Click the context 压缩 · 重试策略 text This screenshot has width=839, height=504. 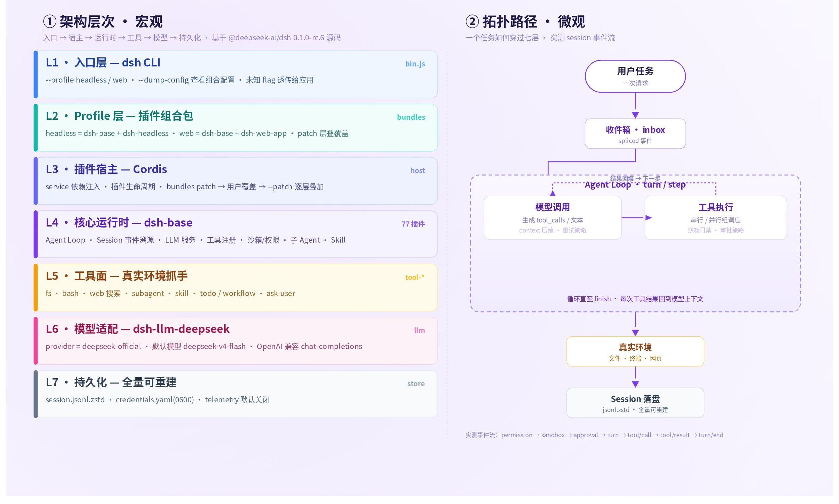tap(553, 230)
